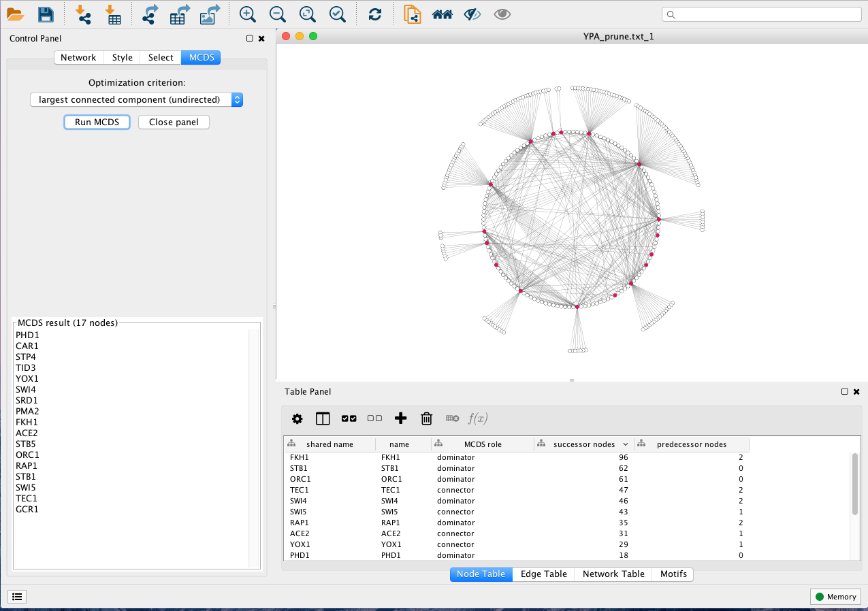Click the Open Session folder icon
This screenshot has width=868, height=611.
click(x=15, y=14)
